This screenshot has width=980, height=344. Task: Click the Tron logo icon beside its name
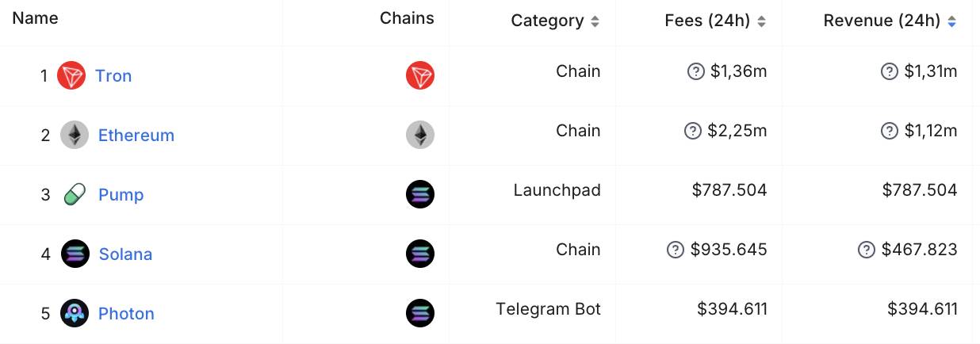pyautogui.click(x=71, y=76)
